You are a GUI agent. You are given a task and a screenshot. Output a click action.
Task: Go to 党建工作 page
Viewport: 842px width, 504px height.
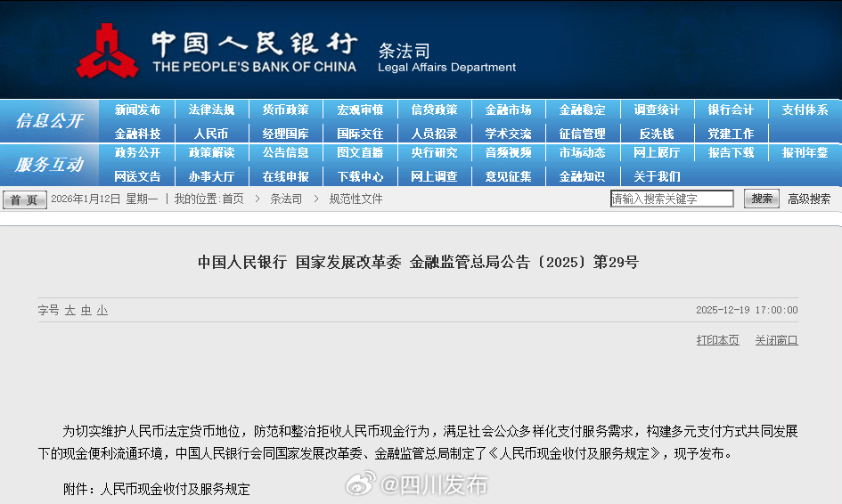[x=731, y=134]
